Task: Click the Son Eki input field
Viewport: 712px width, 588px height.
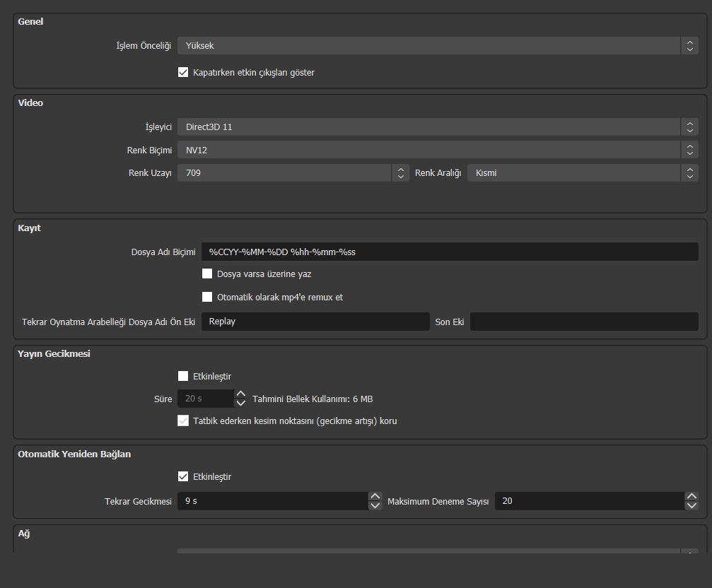Action: click(x=584, y=322)
